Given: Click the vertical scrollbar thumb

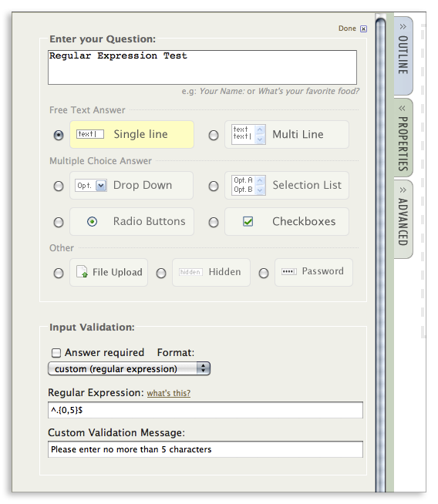Looking at the screenshot, I should (x=380, y=254).
